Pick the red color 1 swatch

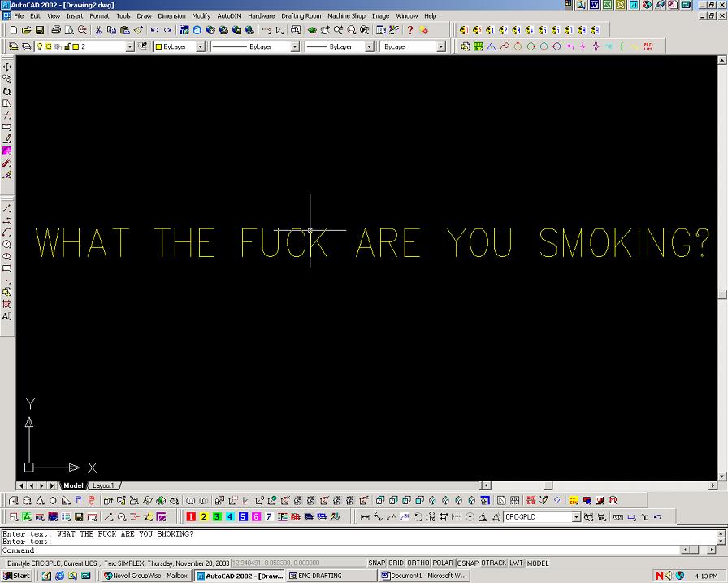tap(190, 517)
